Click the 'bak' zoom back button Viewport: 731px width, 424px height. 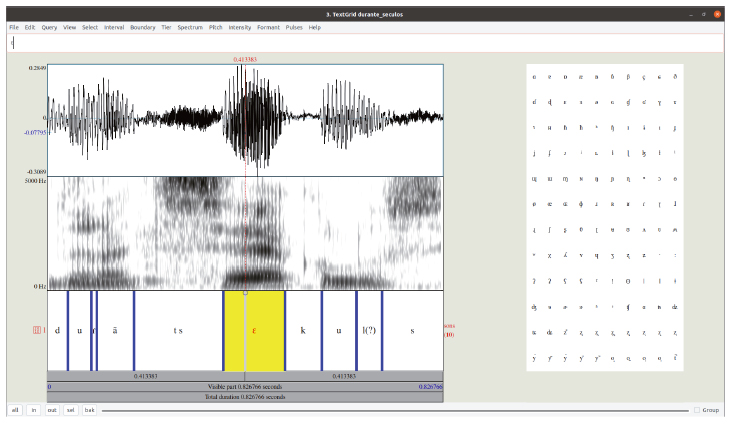coord(89,410)
